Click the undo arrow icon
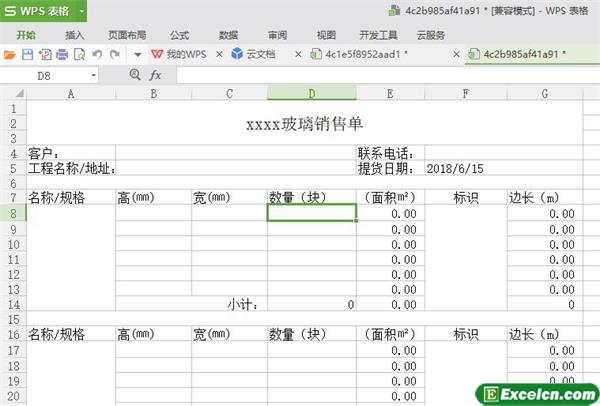The height and width of the screenshot is (406, 600). tap(97, 54)
